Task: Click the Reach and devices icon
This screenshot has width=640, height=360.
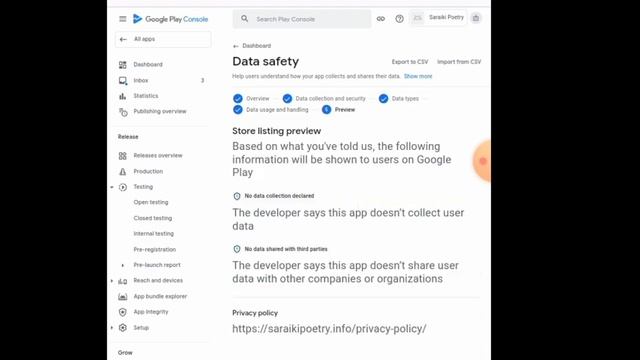Action: pos(122,281)
